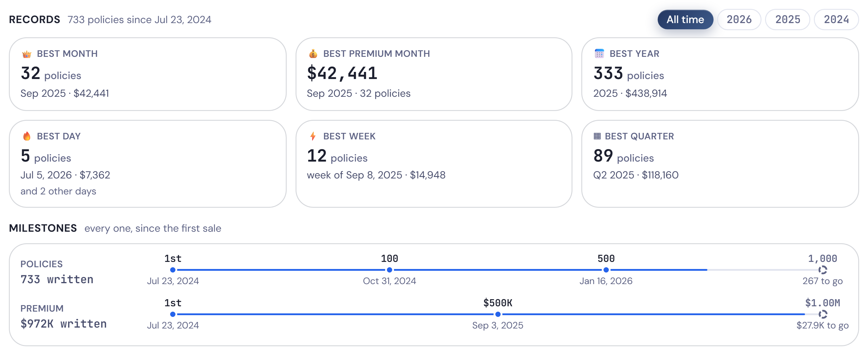Image resolution: width=868 pixels, height=356 pixels.
Task: Click the money bag icon on Best Premium Month
Action: coord(313,54)
